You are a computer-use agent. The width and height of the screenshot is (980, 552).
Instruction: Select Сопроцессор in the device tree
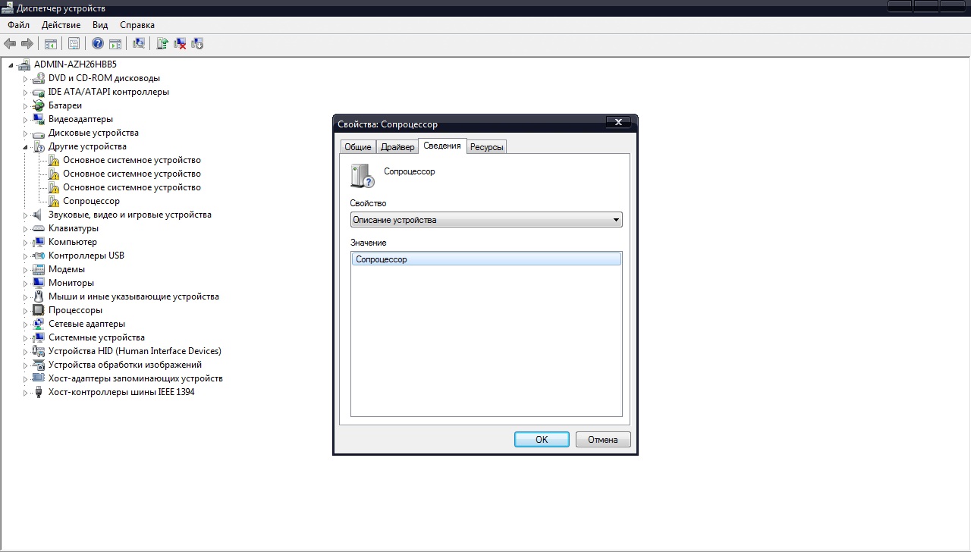(x=91, y=201)
